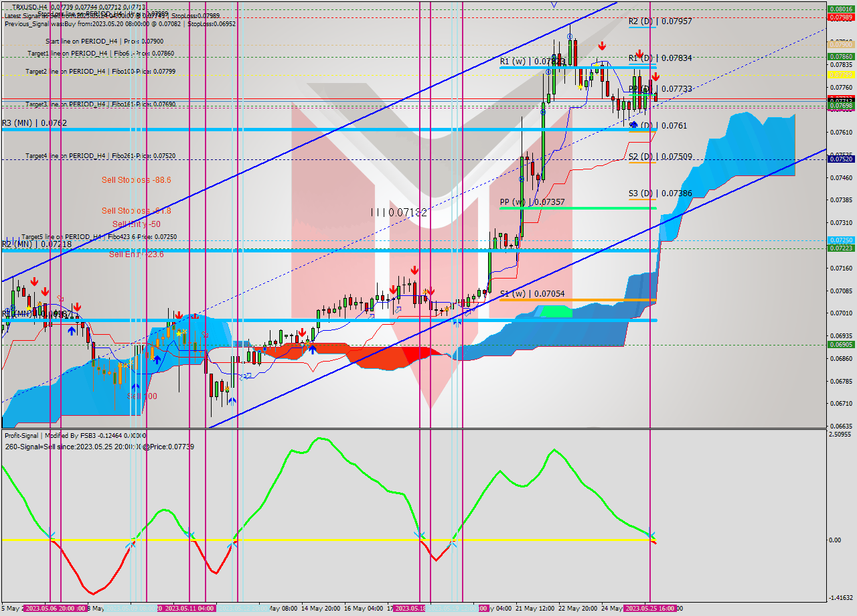Viewport: 857px width, 616px height.
Task: Select the light blue 0.07250 price tag
Action: pyautogui.click(x=841, y=240)
